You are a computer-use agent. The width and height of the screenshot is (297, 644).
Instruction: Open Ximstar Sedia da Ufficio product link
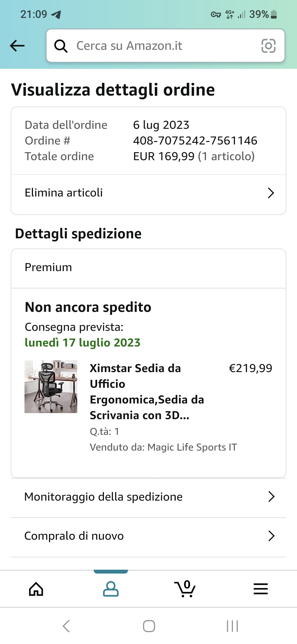[147, 392]
